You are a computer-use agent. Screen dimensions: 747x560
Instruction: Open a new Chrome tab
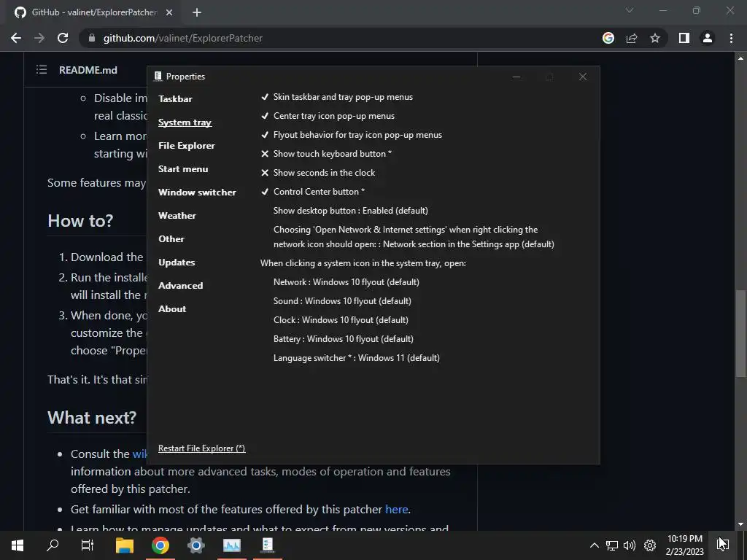197,12
